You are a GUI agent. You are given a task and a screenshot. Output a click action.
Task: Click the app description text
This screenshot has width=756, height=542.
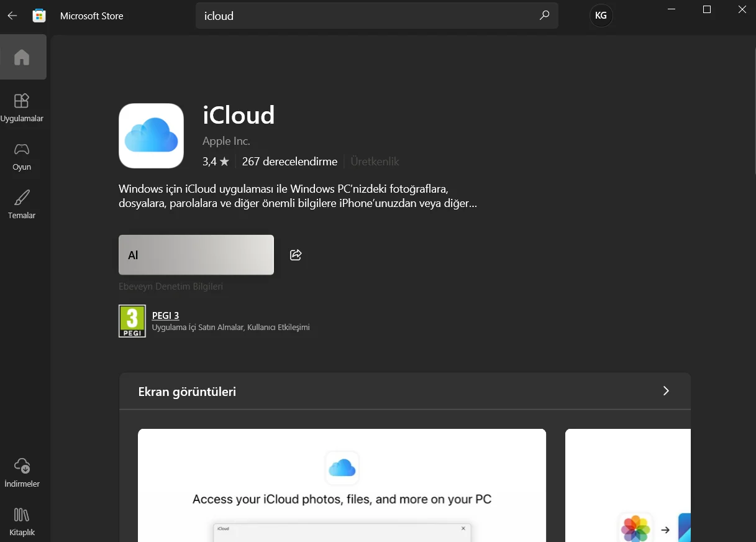point(298,196)
